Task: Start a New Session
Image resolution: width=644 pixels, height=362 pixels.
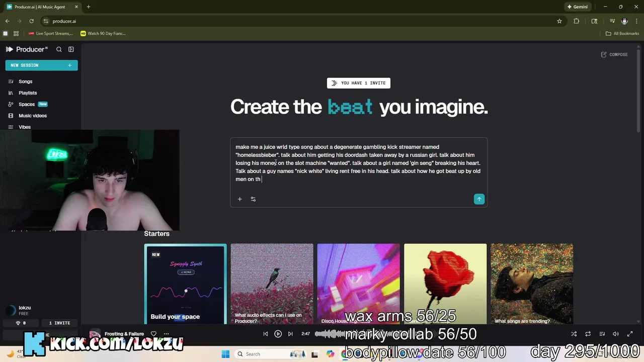Action: pos(41,65)
